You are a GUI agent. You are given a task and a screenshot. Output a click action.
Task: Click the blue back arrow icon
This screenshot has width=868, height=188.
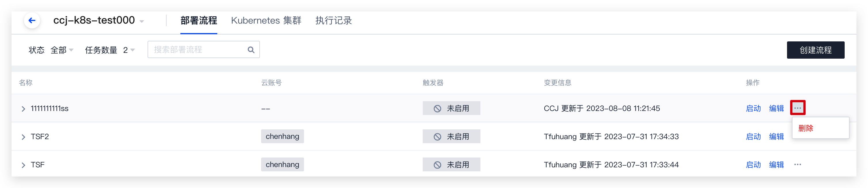(32, 20)
